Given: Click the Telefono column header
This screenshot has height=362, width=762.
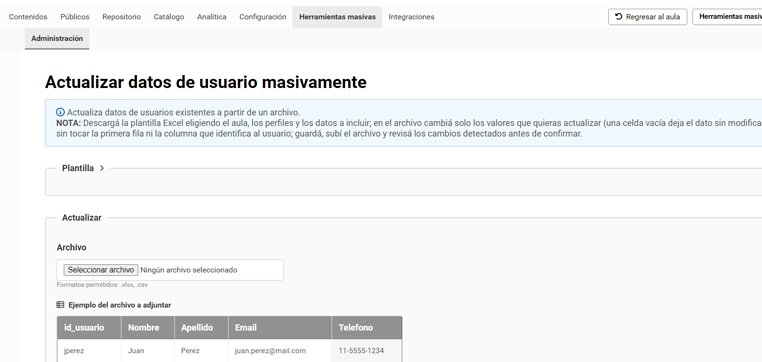Looking at the screenshot, I should 367,328.
